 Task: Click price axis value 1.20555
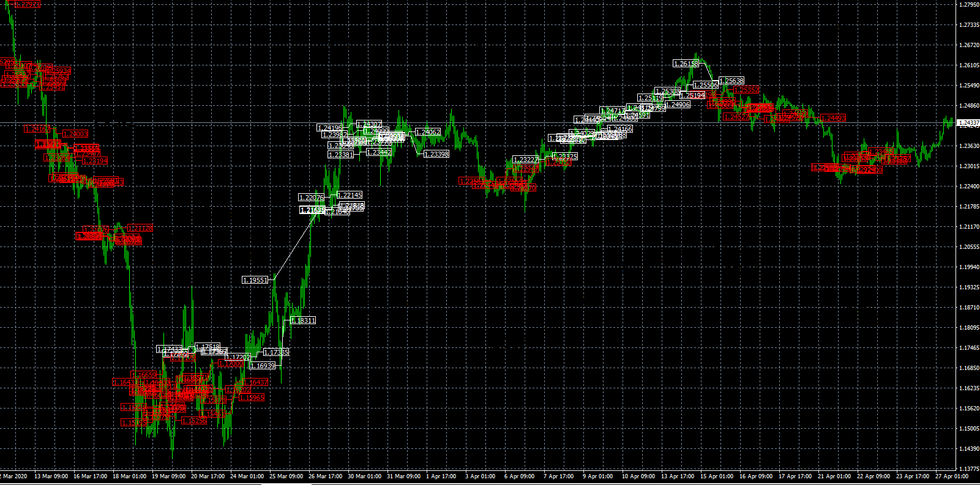pyautogui.click(x=969, y=247)
